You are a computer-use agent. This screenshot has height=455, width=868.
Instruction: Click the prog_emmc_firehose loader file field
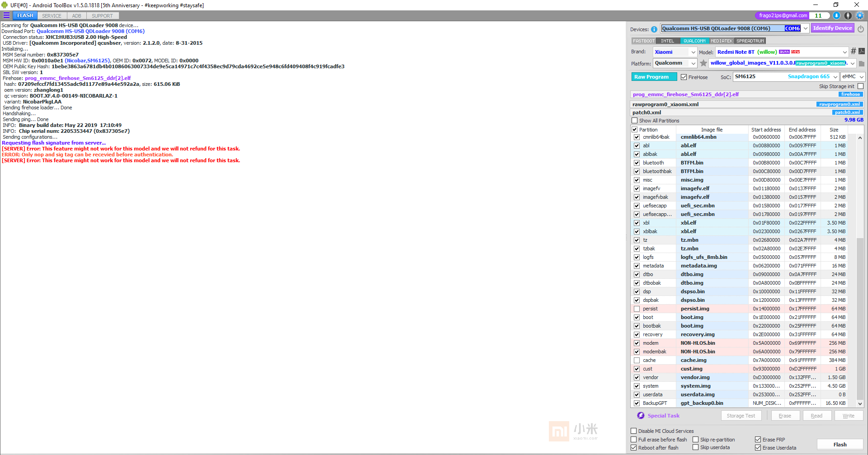point(748,94)
